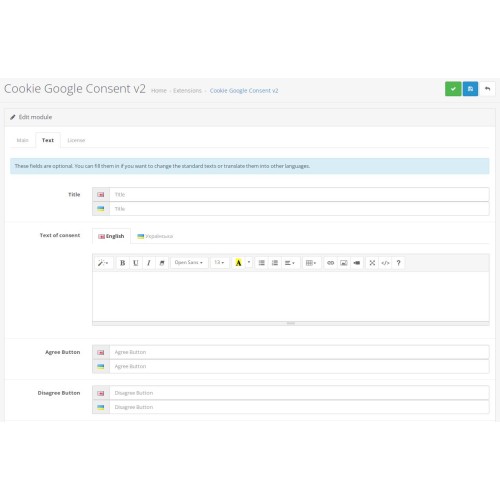Toggle underline formatting in editor

coord(135,263)
